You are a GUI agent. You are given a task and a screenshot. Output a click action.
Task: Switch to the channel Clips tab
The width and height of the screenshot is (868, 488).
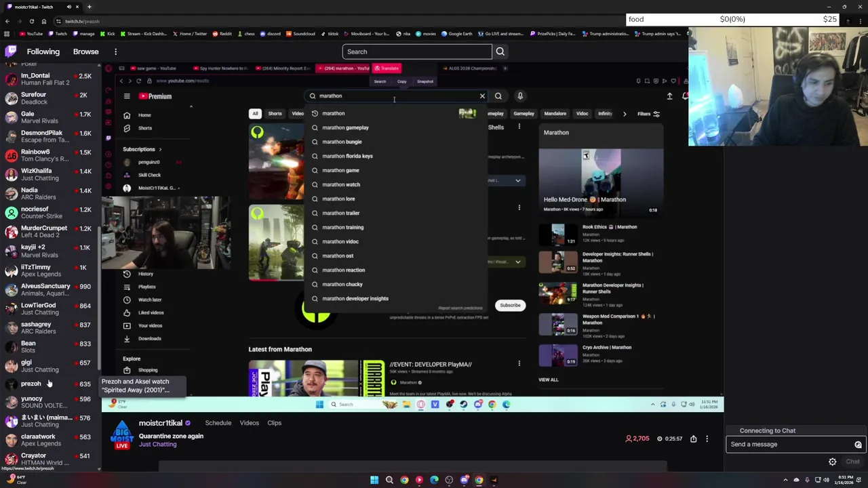click(274, 423)
